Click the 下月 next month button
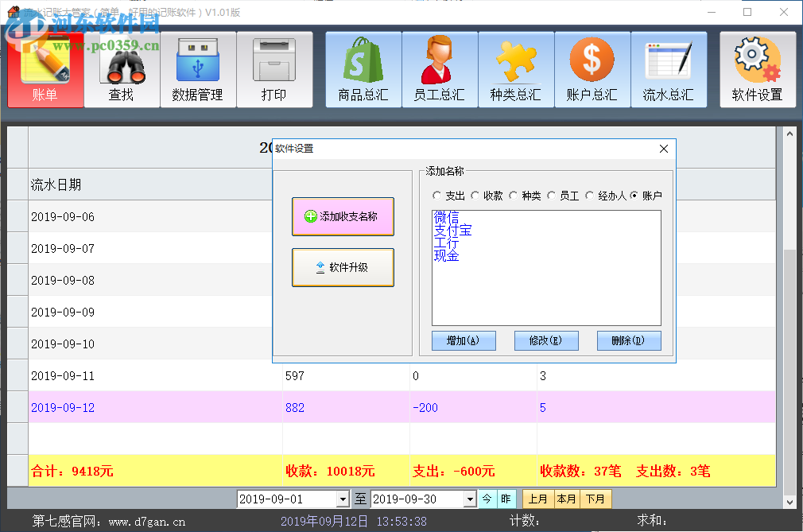 (x=595, y=499)
